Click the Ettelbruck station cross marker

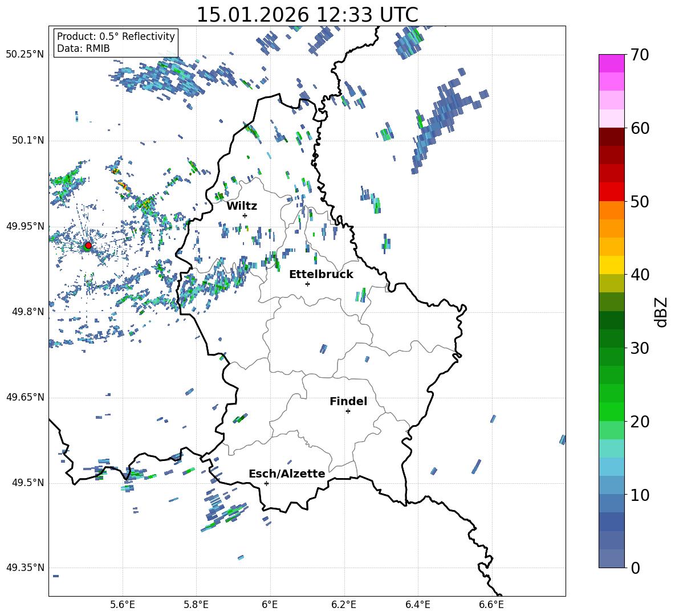point(307,284)
